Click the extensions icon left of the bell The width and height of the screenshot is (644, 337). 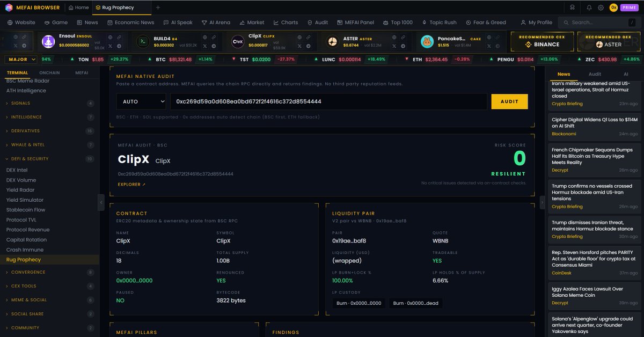pyautogui.click(x=573, y=8)
